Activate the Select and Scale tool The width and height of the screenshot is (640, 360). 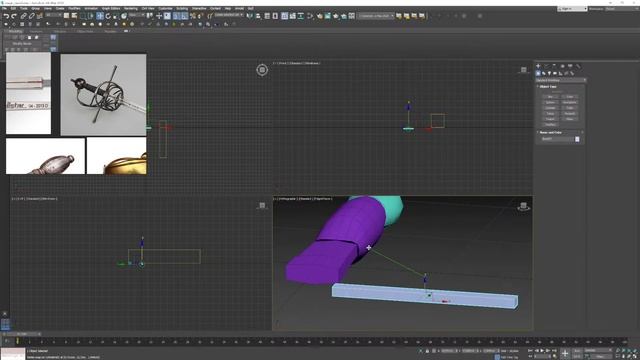pyautogui.click(x=116, y=16)
